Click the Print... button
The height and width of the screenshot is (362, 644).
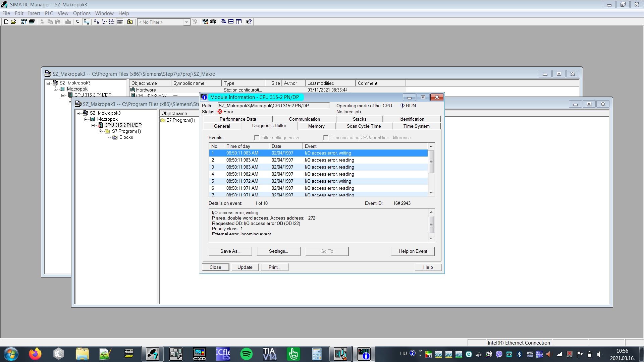coord(274,267)
